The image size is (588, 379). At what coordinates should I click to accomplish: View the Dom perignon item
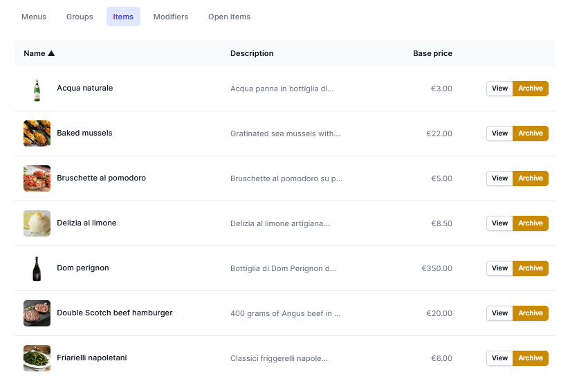click(499, 268)
